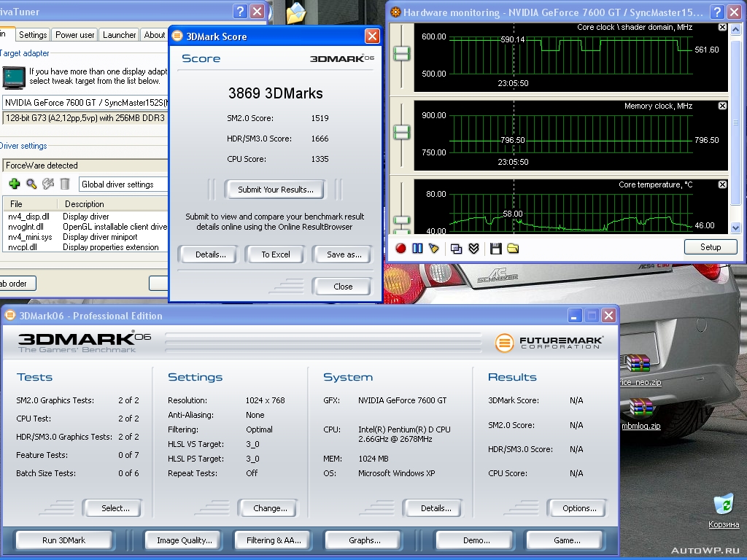747x560 pixels.
Task: Click the double down-chevron icon in monitoring toolbar
Action: point(473,248)
